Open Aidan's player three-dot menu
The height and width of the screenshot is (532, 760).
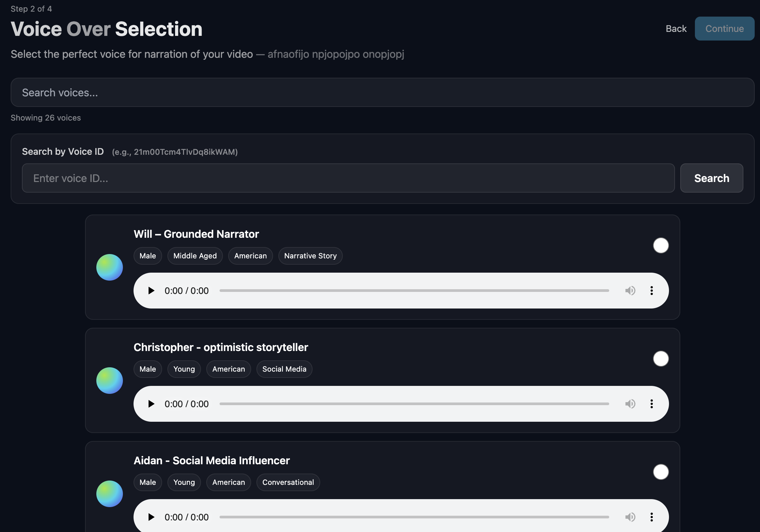pos(651,517)
